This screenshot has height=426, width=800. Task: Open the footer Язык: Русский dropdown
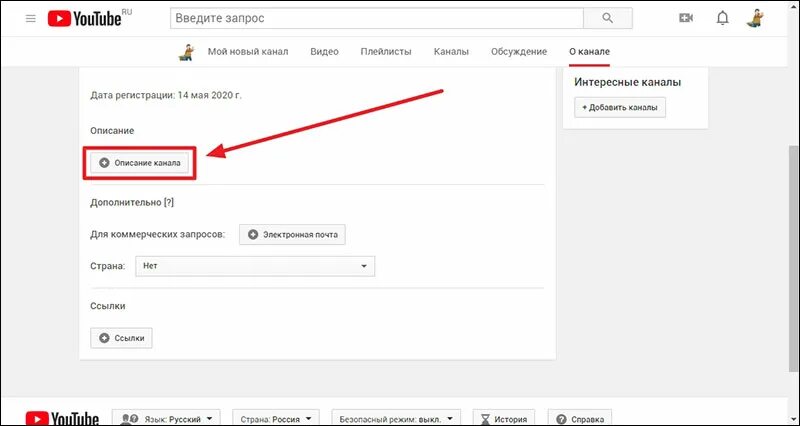166,419
